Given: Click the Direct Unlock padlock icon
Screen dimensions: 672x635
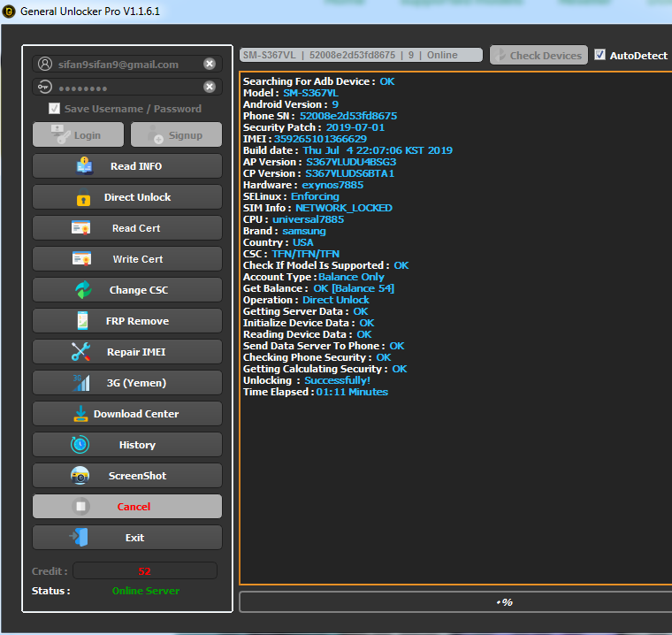Looking at the screenshot, I should [x=84, y=198].
